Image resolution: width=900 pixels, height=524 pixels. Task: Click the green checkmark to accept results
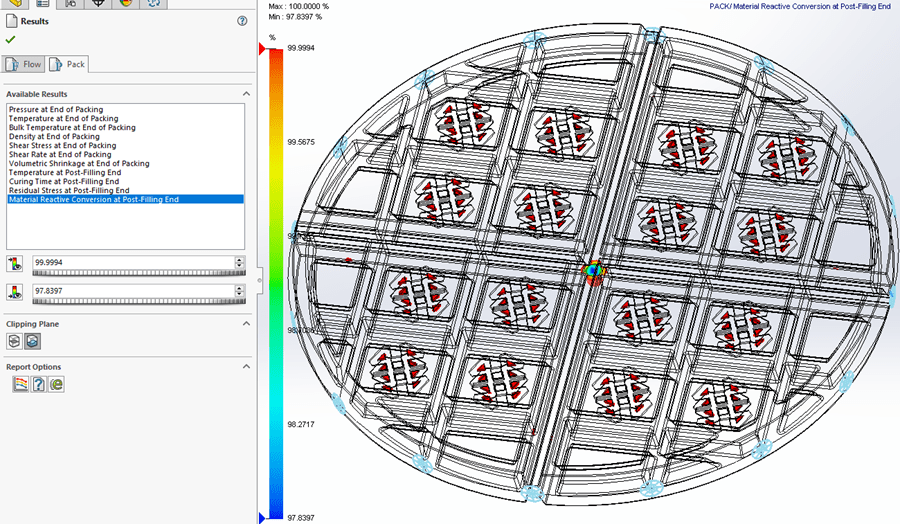10,39
